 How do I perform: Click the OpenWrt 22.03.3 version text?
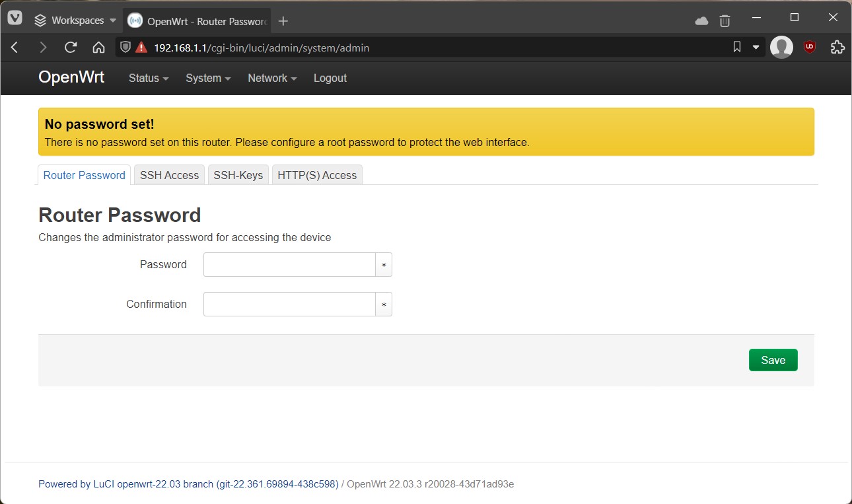431,484
